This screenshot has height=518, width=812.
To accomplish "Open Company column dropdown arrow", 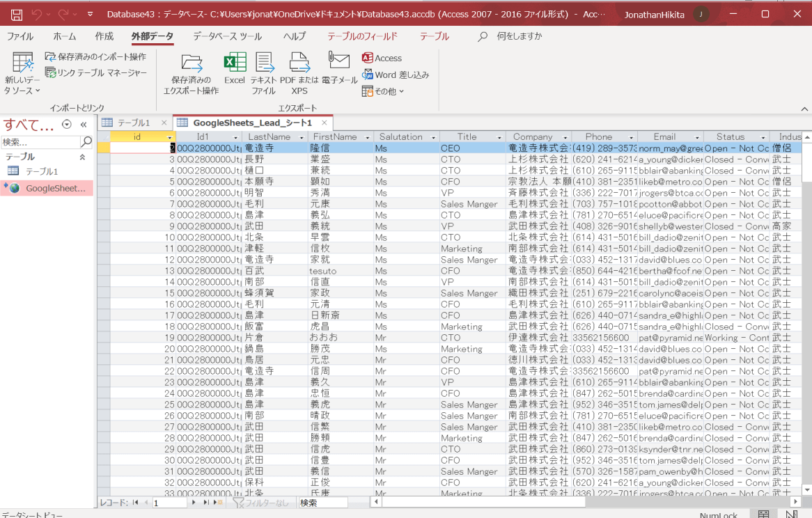I will pos(565,137).
